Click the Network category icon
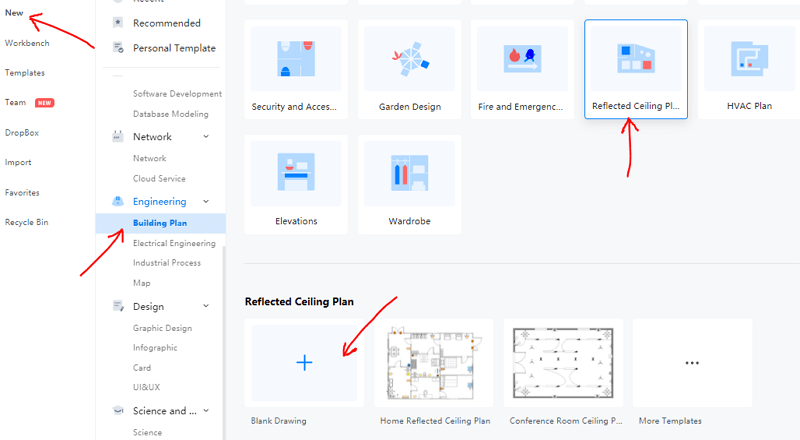Screen dimensions: 800x440 [x=118, y=136]
